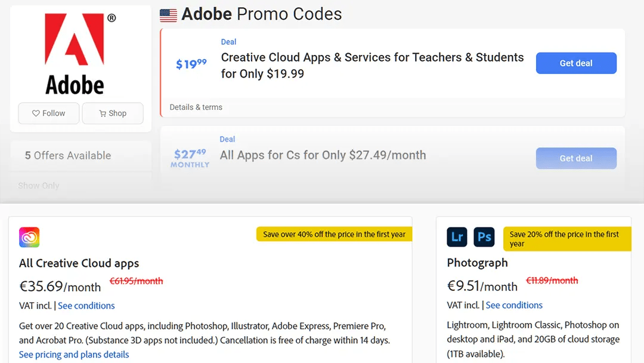Screen dimensions: 644x363
Task: Click the Save over 40% off yellow badge
Action: tap(334, 234)
